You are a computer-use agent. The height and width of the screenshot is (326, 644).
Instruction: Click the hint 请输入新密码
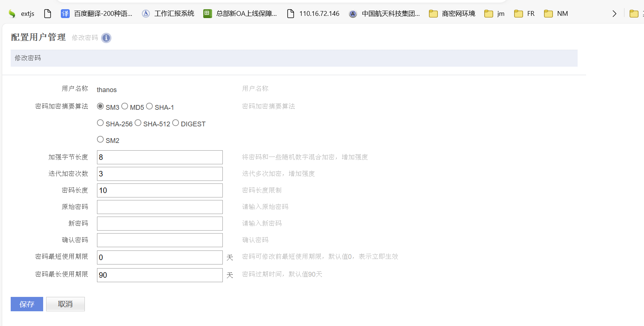click(x=262, y=223)
